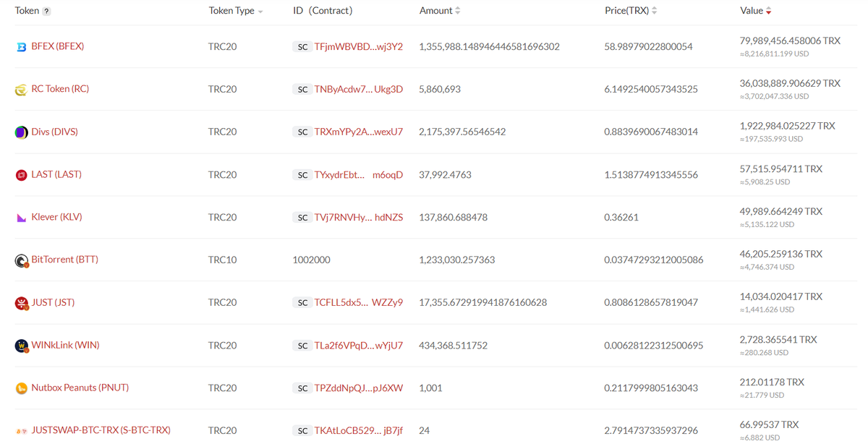This screenshot has height=444, width=868.
Task: Click the BFEX token logo icon
Action: (22, 47)
